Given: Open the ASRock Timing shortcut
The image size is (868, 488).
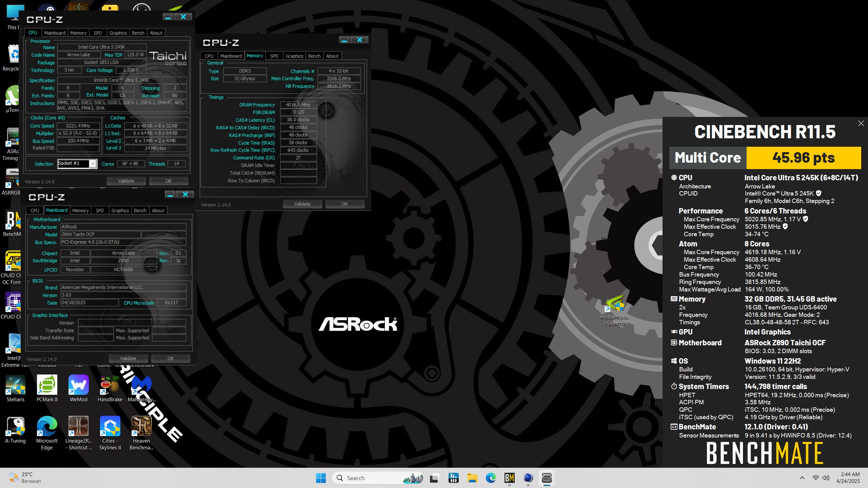Looking at the screenshot, I should coord(12,144).
